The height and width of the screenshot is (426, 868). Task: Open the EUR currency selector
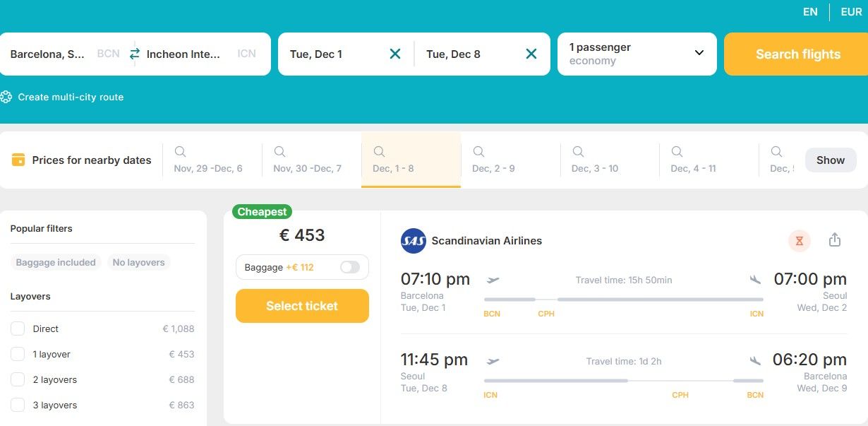click(850, 11)
